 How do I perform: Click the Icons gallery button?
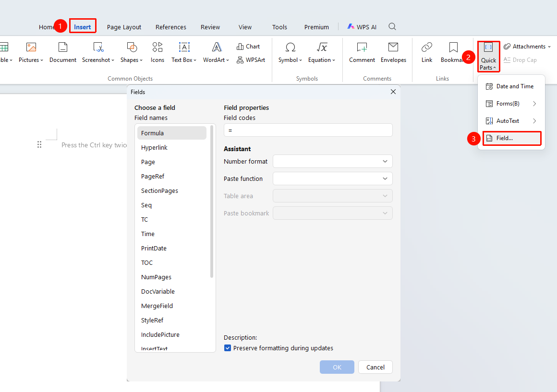[157, 53]
